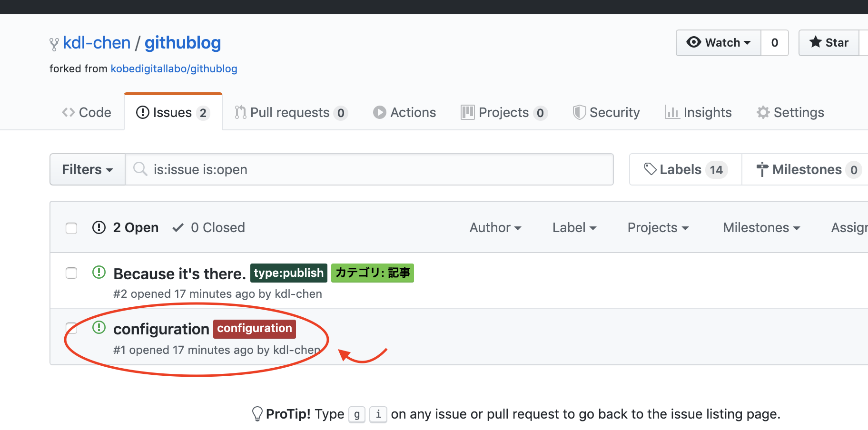Open the Code tab
Image resolution: width=868 pixels, height=430 pixels.
point(87,112)
